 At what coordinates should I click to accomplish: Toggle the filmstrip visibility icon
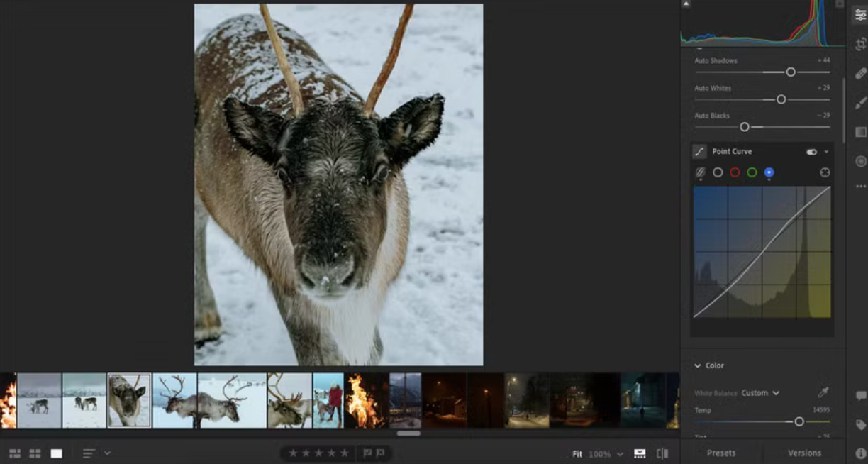pos(640,453)
